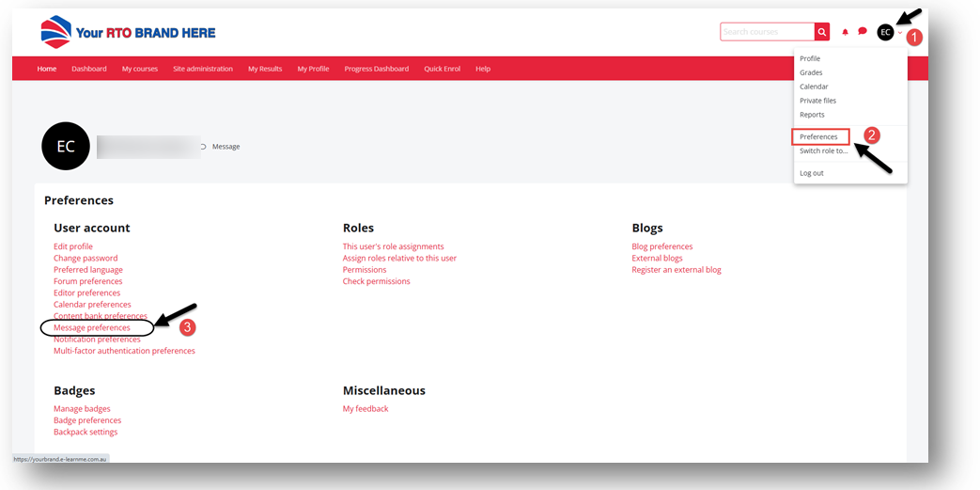Open Switch role to... menu entry

[823, 150]
